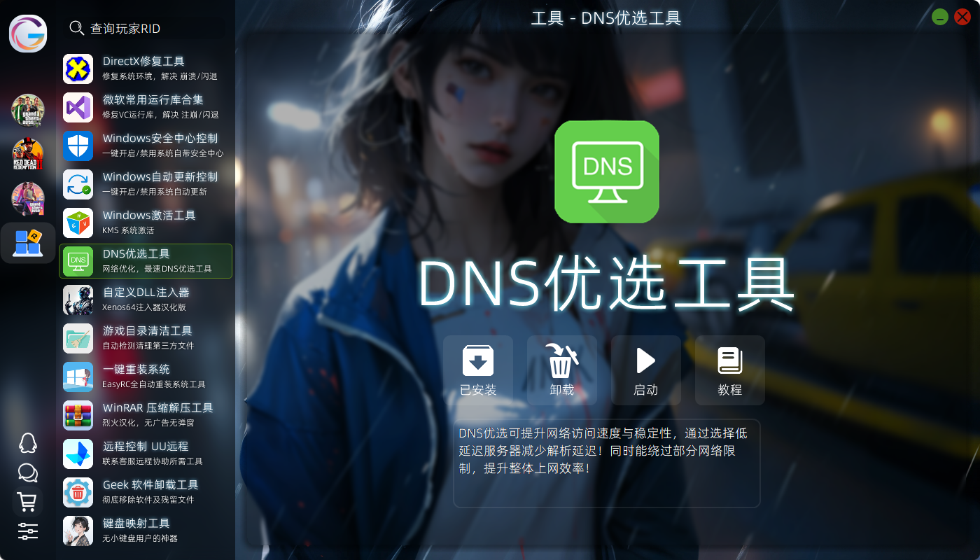Open the 微软常用运行库合集 entry
The image size is (980, 560).
146,107
